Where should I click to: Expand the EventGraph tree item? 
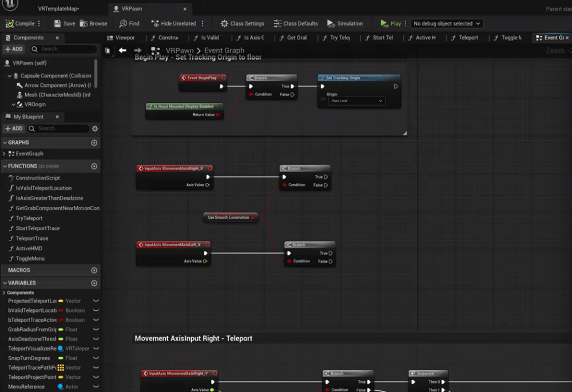tap(4, 154)
